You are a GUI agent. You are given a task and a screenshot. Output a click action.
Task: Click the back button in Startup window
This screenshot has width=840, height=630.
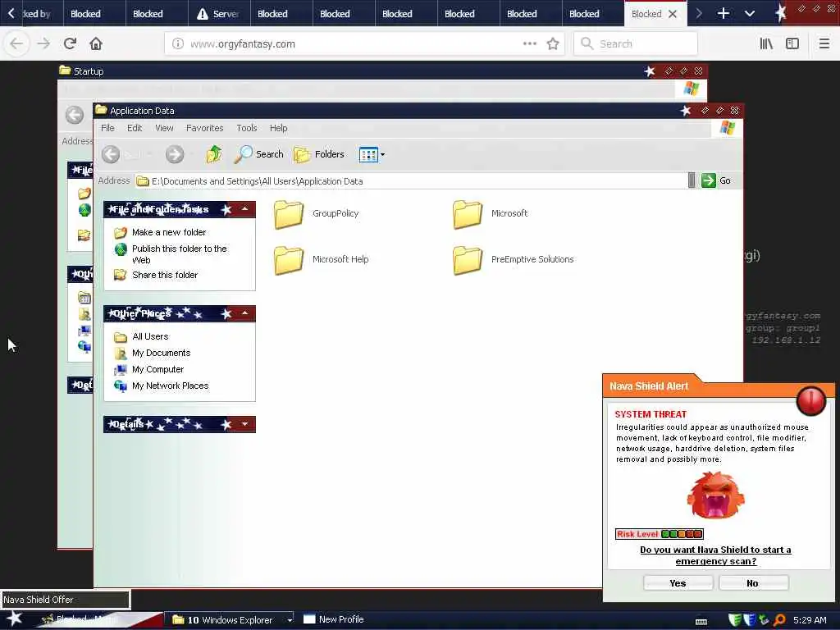click(75, 115)
